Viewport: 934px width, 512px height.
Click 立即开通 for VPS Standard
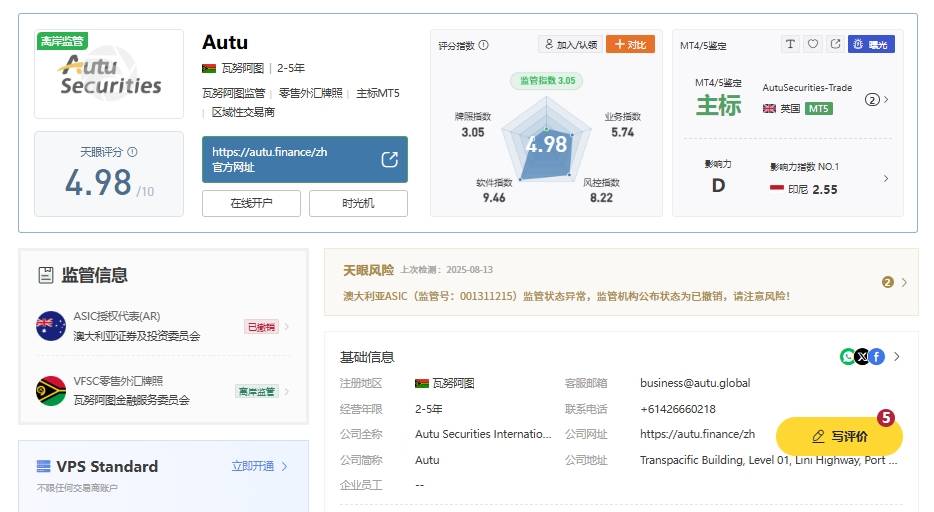coord(260,466)
